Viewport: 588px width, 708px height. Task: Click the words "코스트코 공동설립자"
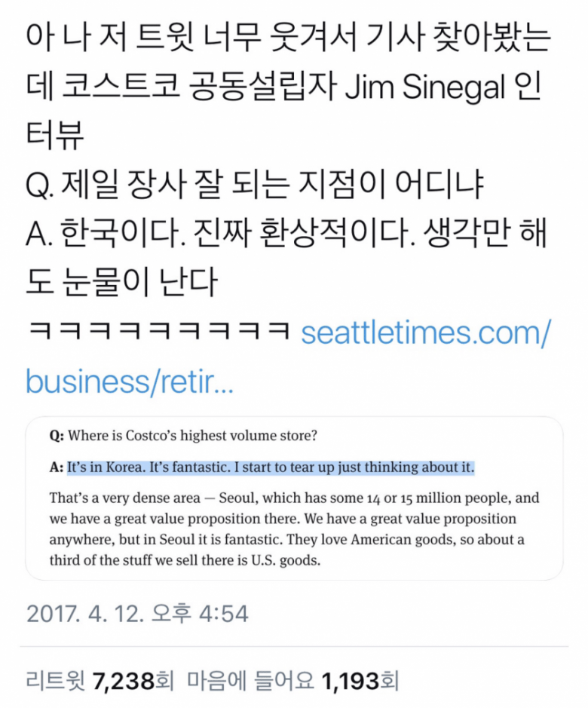pyautogui.click(x=199, y=86)
